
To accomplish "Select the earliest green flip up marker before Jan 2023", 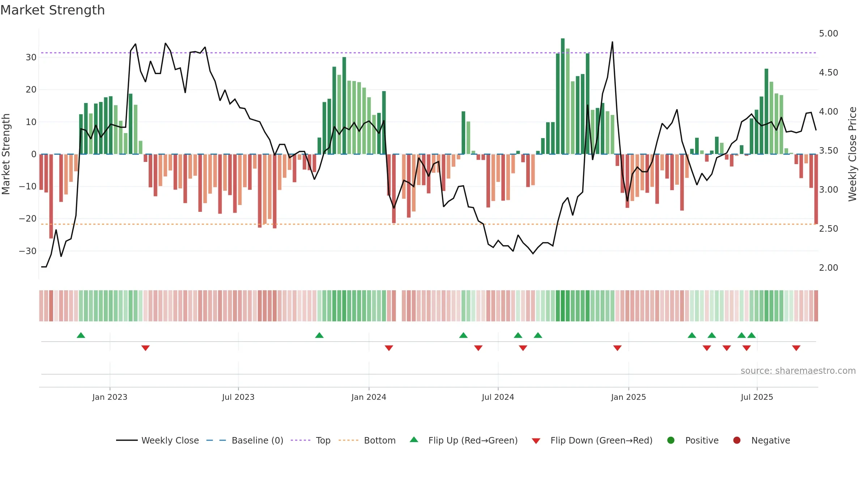I will [81, 335].
